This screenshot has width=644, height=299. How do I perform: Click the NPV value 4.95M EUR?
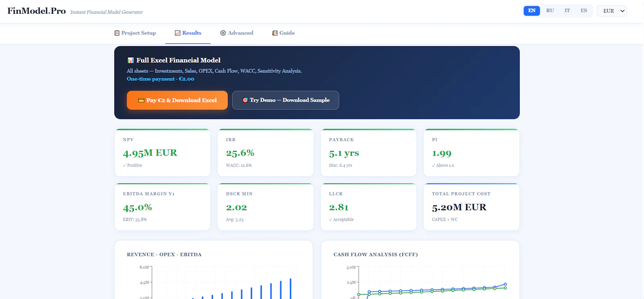[x=150, y=153]
